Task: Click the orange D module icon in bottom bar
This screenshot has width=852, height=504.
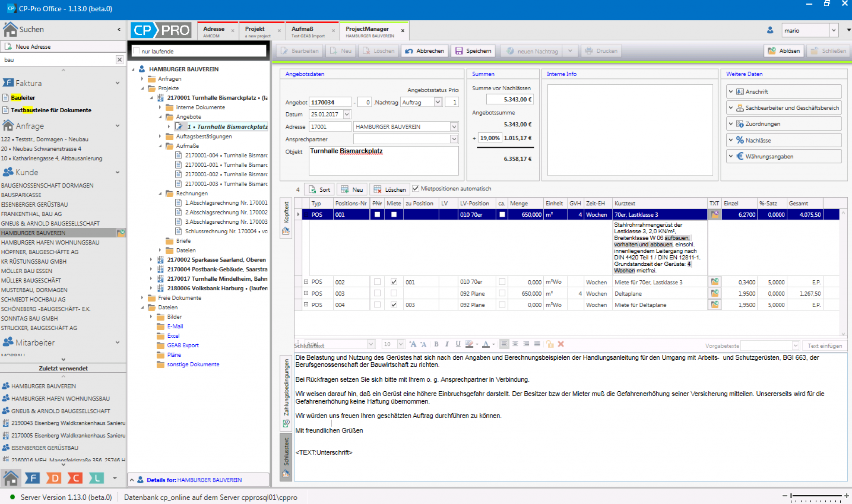Action: pos(54,478)
